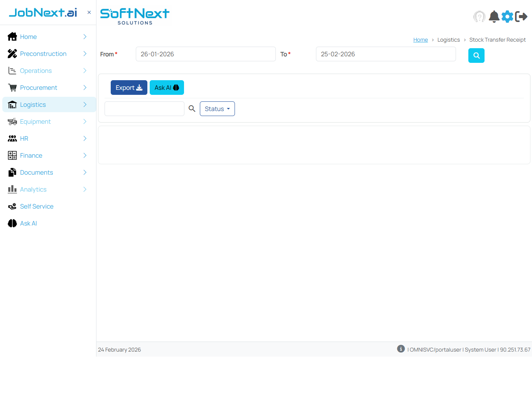The height and width of the screenshot is (399, 532).
Task: Click the Logistics breadcrumb item
Action: point(449,40)
